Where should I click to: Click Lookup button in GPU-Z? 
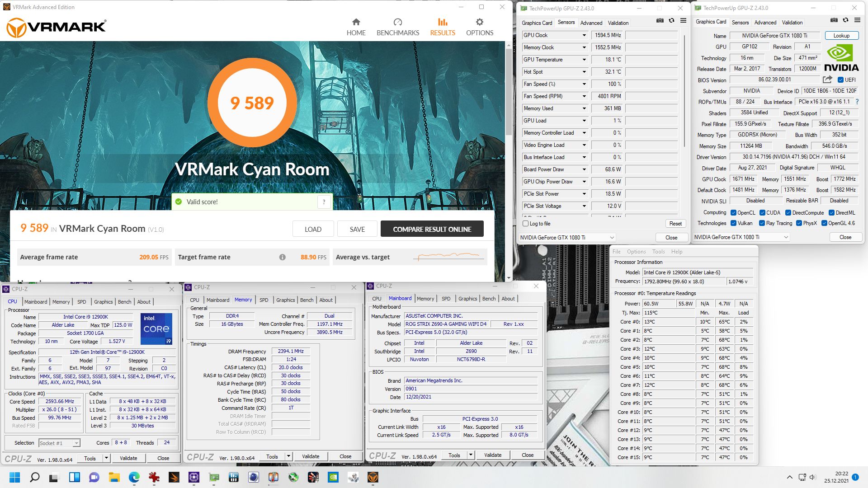pos(841,36)
